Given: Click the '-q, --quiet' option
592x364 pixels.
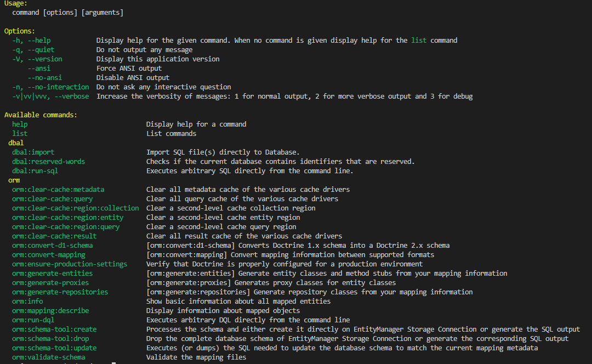Looking at the screenshot, I should pos(33,50).
